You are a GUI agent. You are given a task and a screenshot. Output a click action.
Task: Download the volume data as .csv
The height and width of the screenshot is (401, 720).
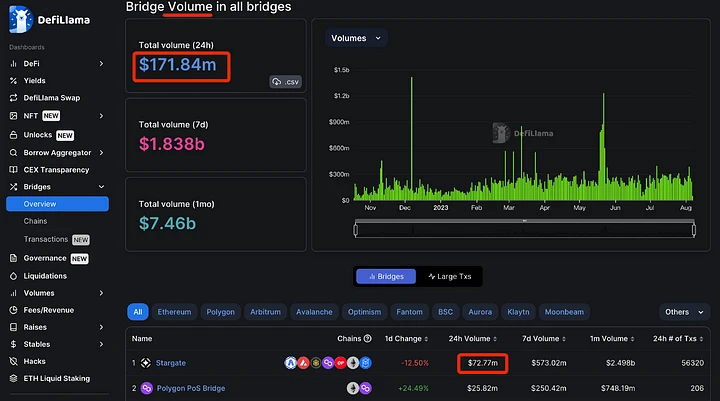285,82
